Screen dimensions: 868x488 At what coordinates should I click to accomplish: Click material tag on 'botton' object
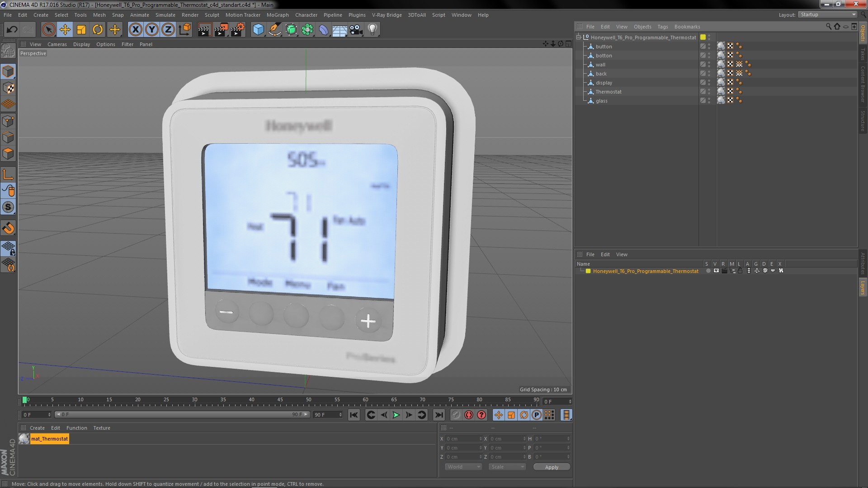click(x=721, y=55)
